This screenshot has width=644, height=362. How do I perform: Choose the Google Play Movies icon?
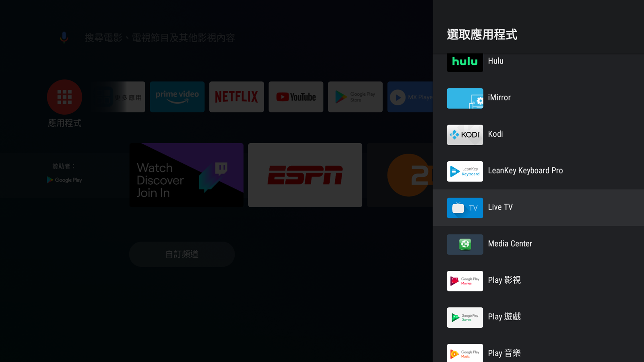[x=464, y=281]
